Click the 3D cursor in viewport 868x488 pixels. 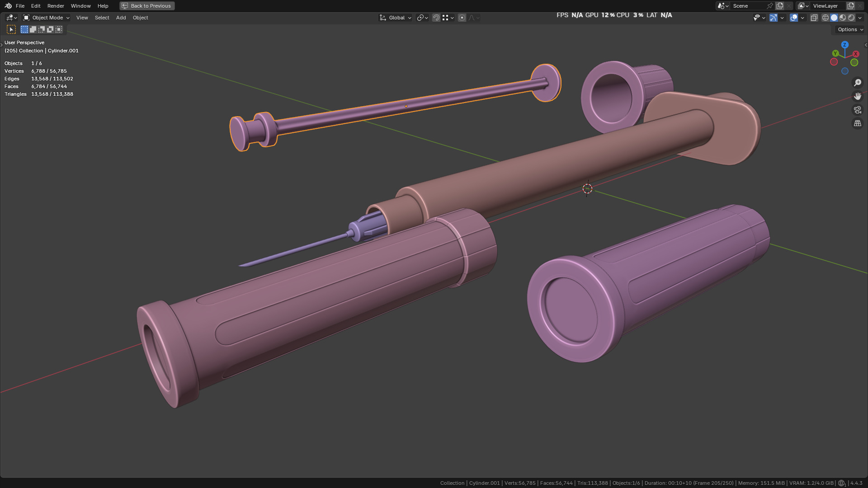pyautogui.click(x=587, y=188)
